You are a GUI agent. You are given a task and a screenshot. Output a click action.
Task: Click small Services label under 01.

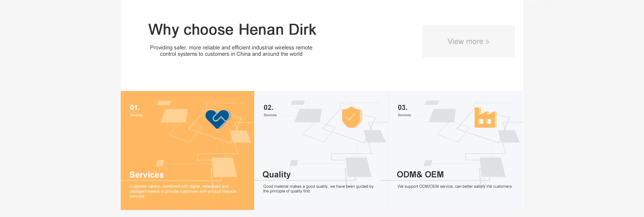coord(137,115)
